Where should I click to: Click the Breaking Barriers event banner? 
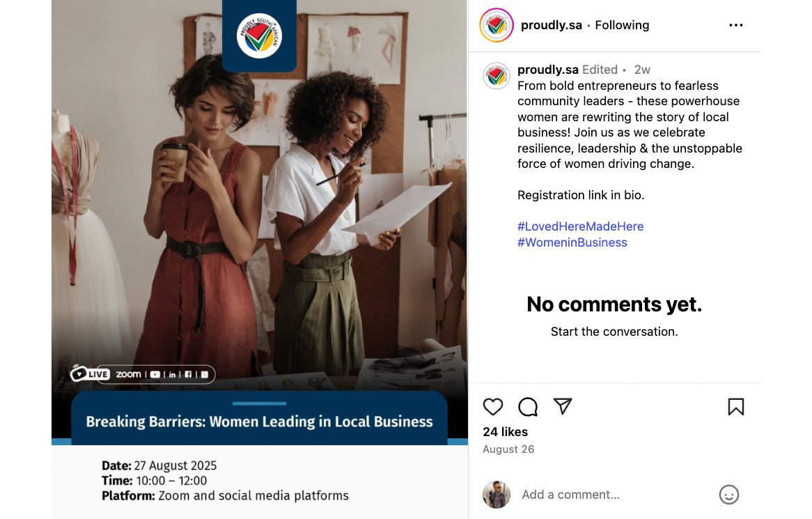point(259,421)
